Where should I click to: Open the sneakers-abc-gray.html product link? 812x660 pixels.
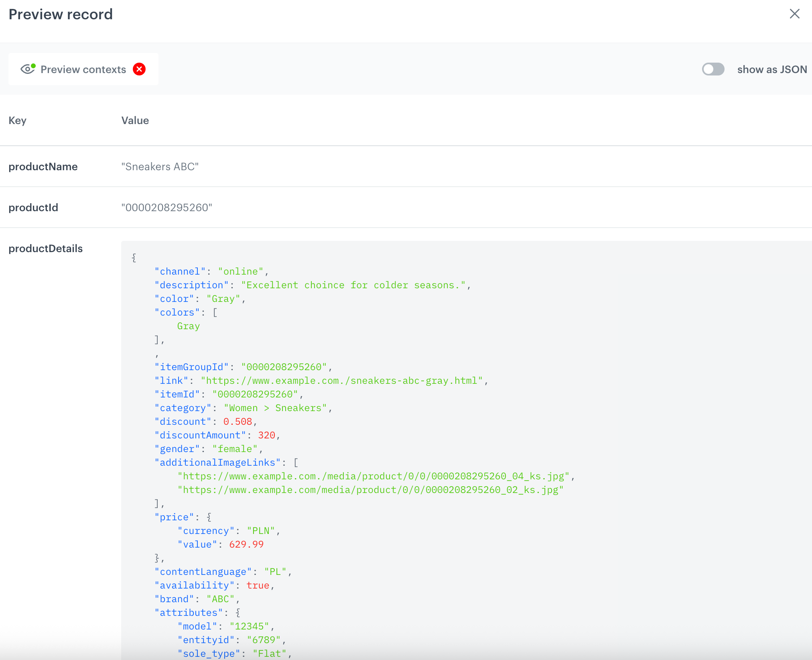pos(343,381)
